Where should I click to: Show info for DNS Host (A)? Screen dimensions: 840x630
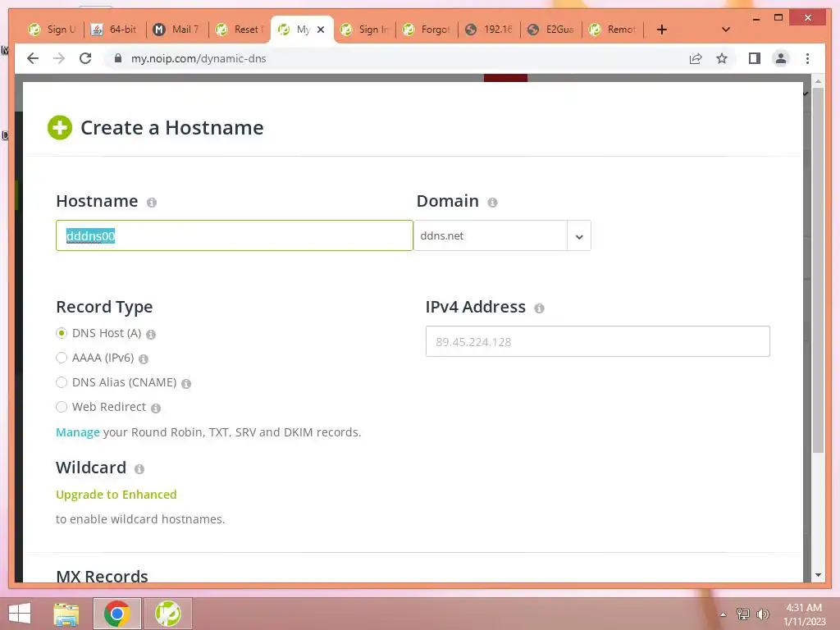pos(151,335)
